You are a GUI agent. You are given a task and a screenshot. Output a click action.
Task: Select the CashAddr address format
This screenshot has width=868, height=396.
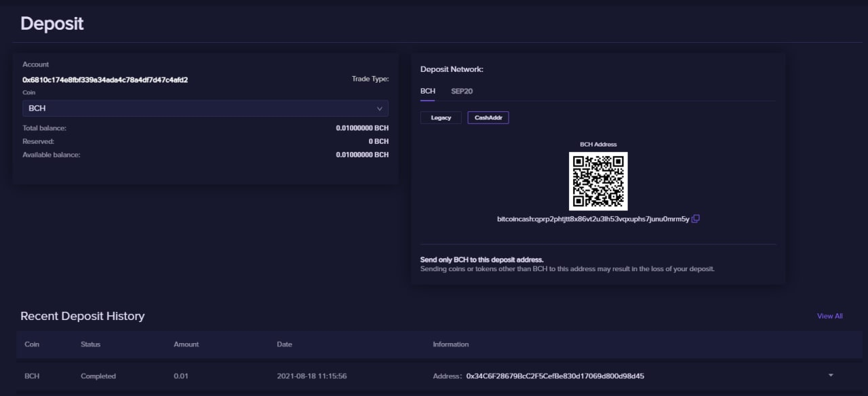click(488, 117)
